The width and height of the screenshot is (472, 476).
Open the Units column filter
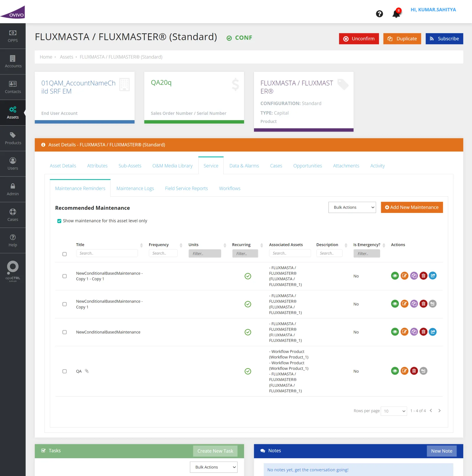tap(205, 253)
